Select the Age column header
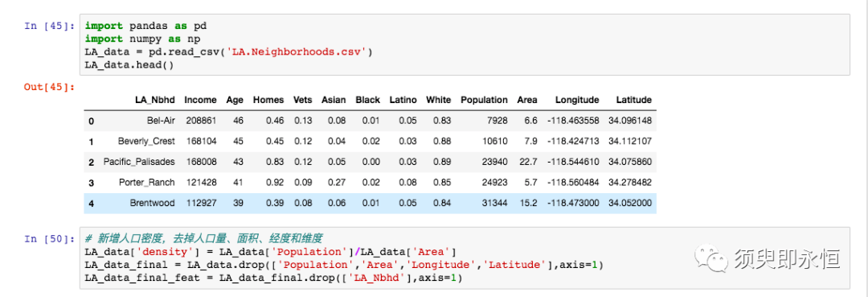Screen dimensions: 868x297 click(x=235, y=101)
